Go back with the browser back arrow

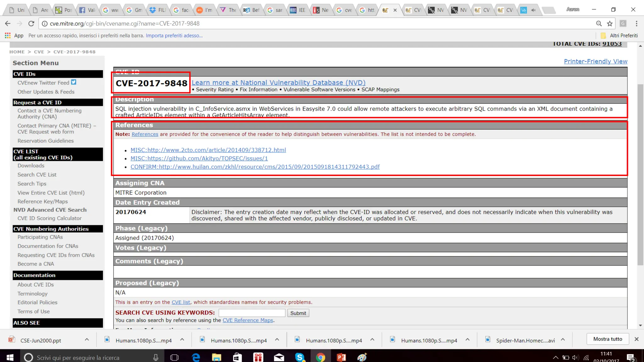(8, 24)
